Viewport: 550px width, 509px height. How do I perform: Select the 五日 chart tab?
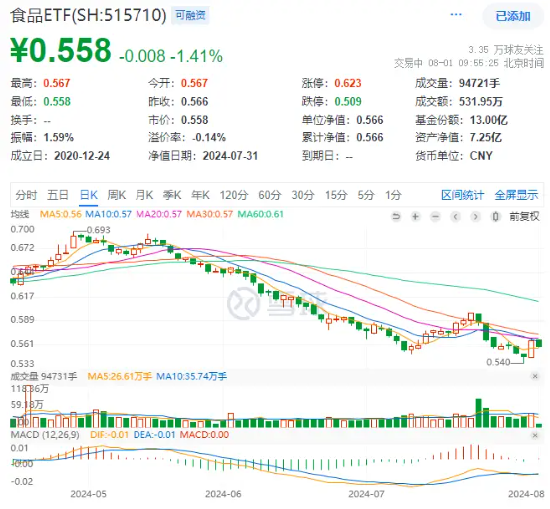coord(58,195)
